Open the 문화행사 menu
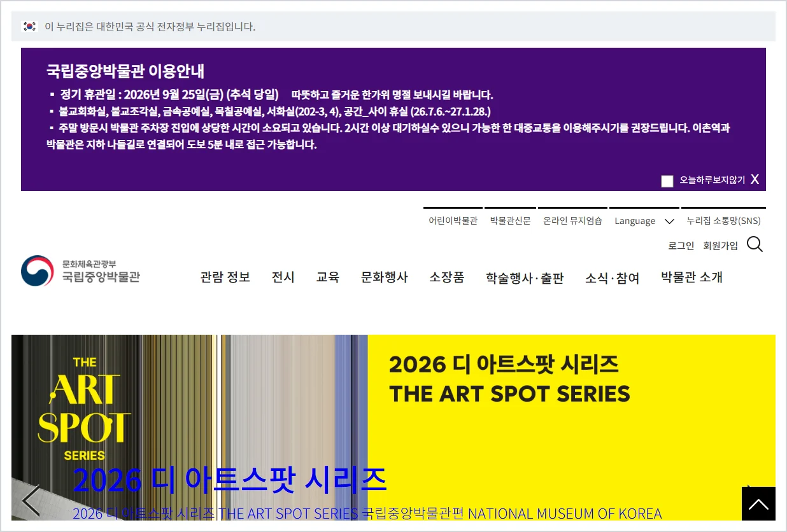This screenshot has height=532, width=787. point(384,277)
